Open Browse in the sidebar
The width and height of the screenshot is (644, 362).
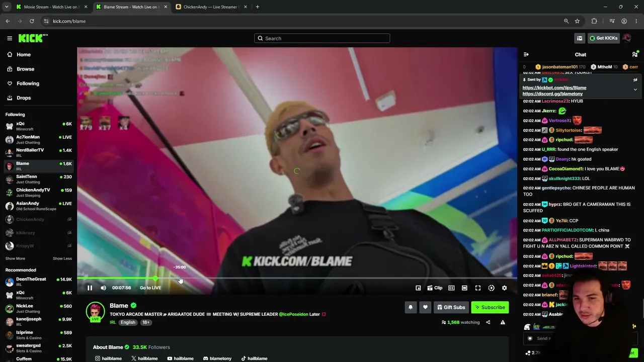point(25,69)
